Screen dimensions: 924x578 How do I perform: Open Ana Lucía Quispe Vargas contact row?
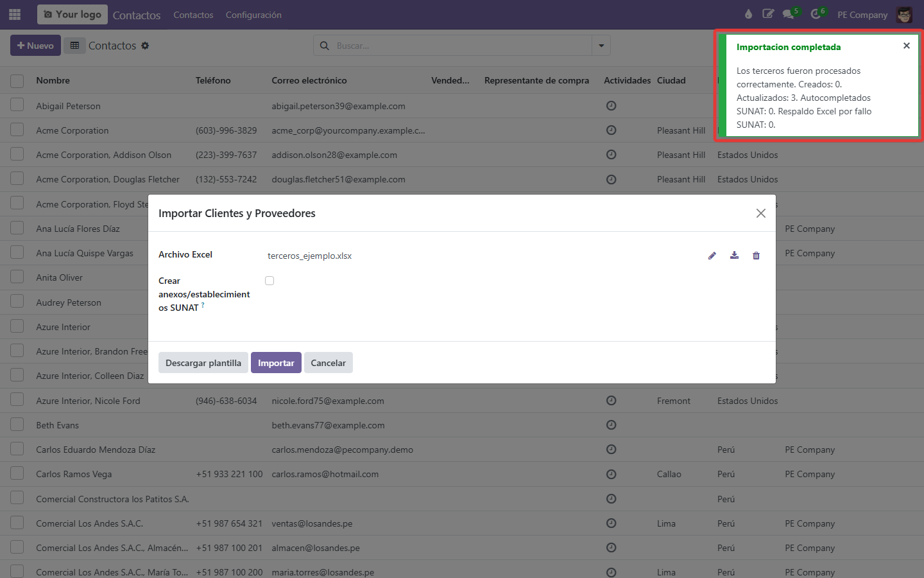(x=85, y=253)
